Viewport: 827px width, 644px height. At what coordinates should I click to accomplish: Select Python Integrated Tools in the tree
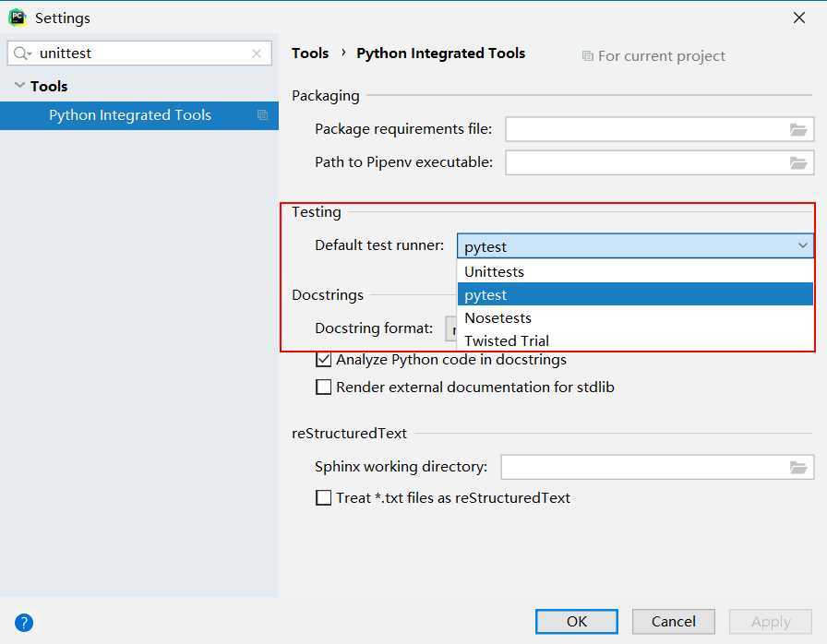pos(139,115)
